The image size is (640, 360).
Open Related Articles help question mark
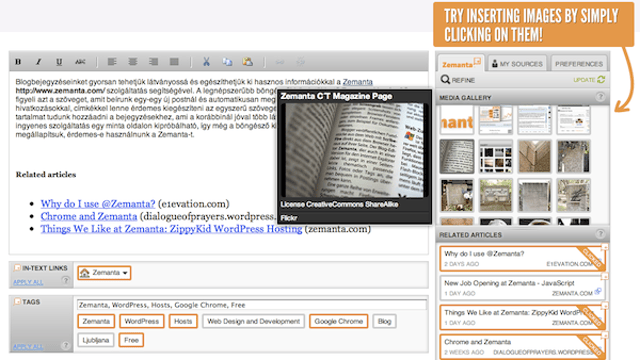600,234
